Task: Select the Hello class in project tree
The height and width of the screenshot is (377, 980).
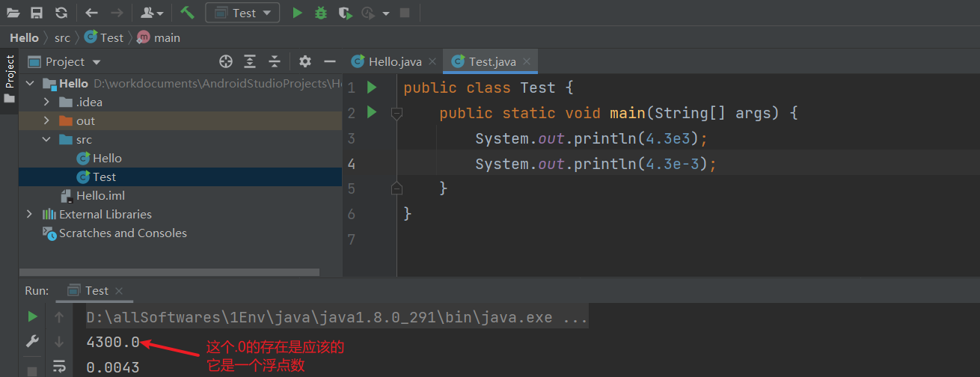Action: pos(99,158)
